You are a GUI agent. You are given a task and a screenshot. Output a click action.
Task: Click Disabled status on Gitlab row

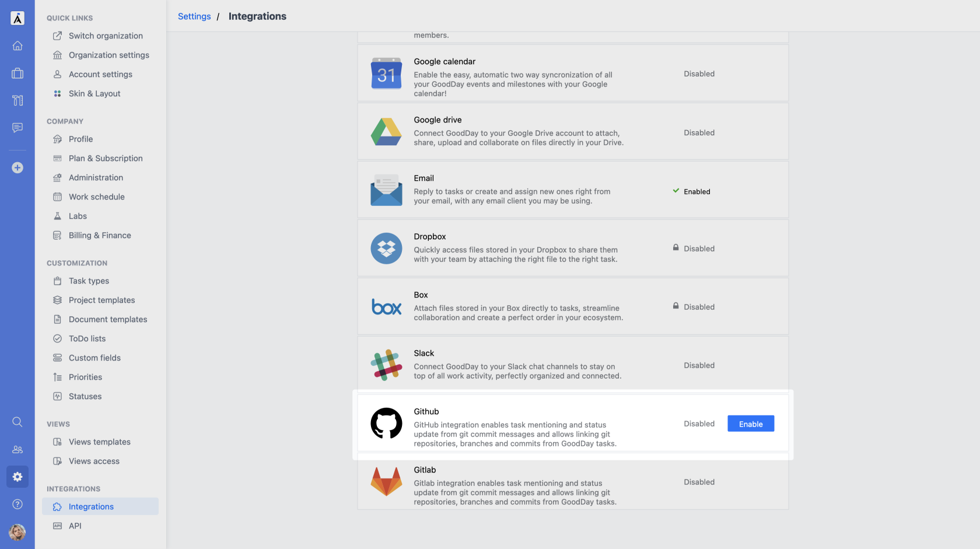point(699,482)
